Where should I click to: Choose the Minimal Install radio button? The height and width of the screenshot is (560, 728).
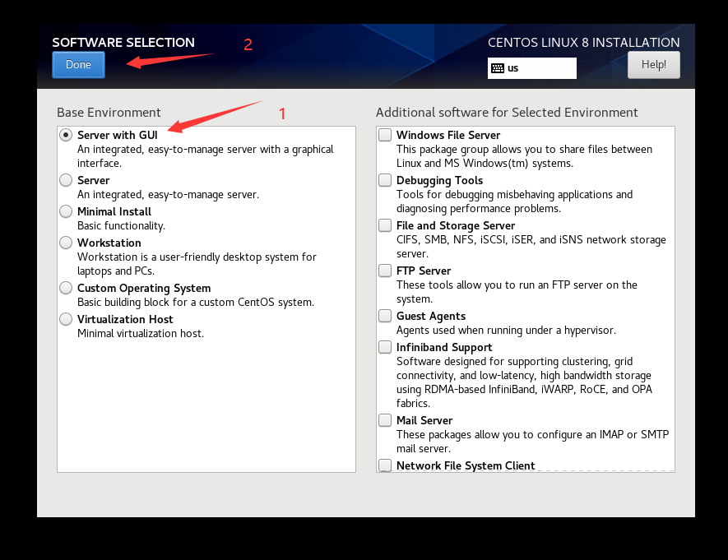pyautogui.click(x=66, y=211)
